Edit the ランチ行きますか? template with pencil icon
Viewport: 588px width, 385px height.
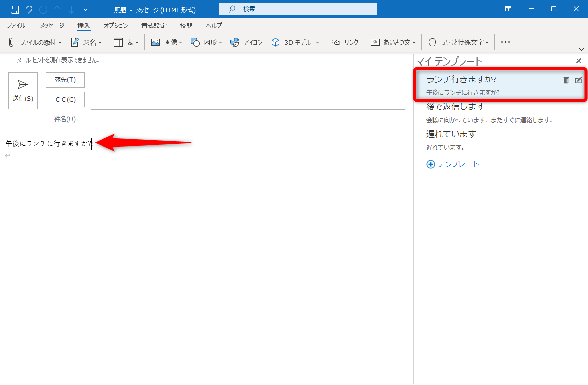pyautogui.click(x=579, y=79)
